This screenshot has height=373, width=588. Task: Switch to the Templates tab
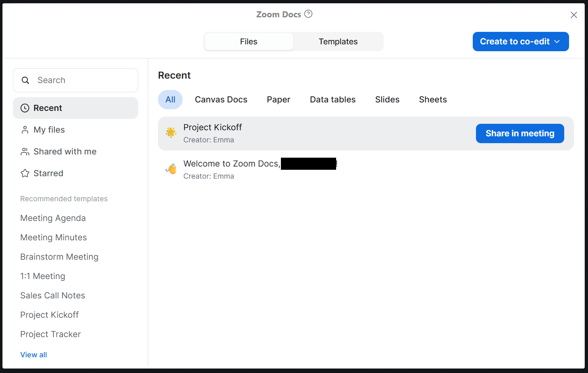[338, 42]
